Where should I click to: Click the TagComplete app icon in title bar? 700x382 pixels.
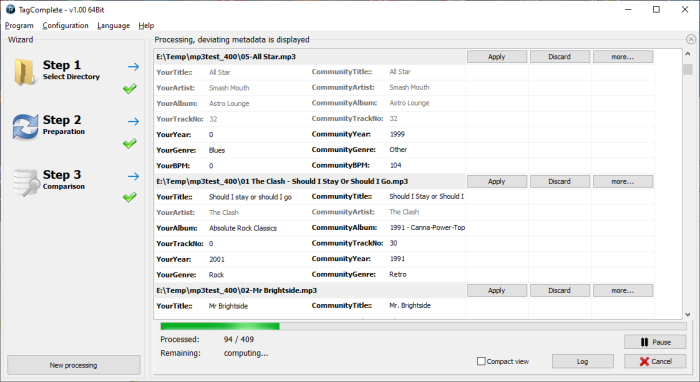tap(10, 9)
